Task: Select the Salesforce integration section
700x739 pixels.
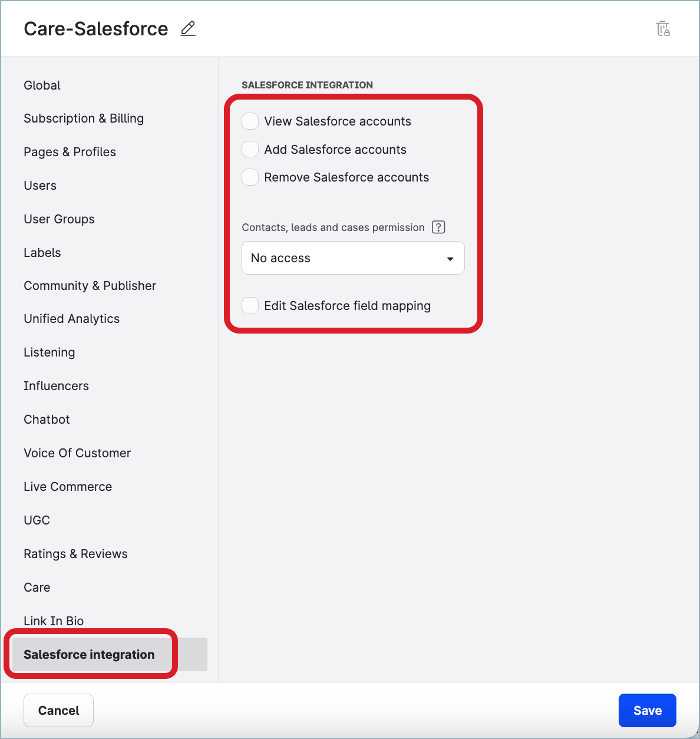Action: point(89,654)
